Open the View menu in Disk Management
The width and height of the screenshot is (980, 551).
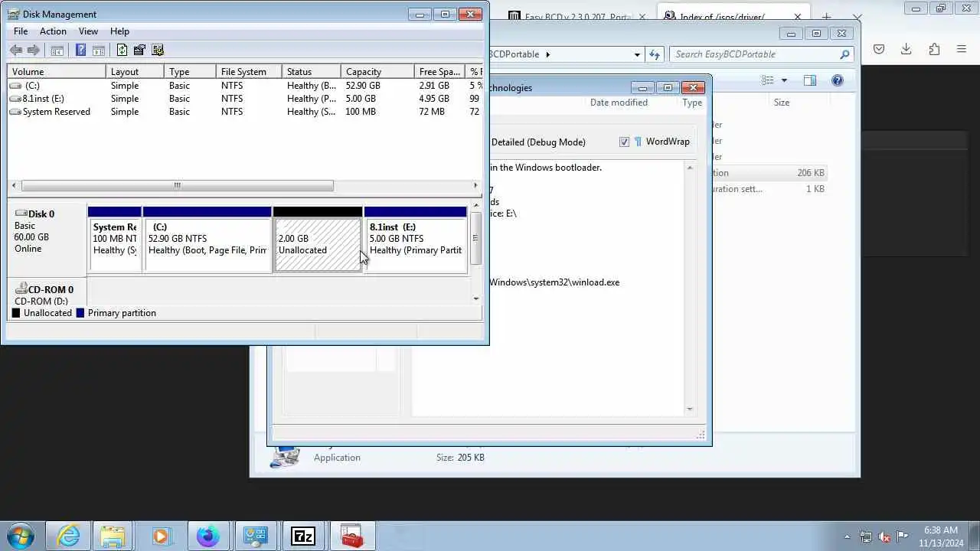point(88,31)
